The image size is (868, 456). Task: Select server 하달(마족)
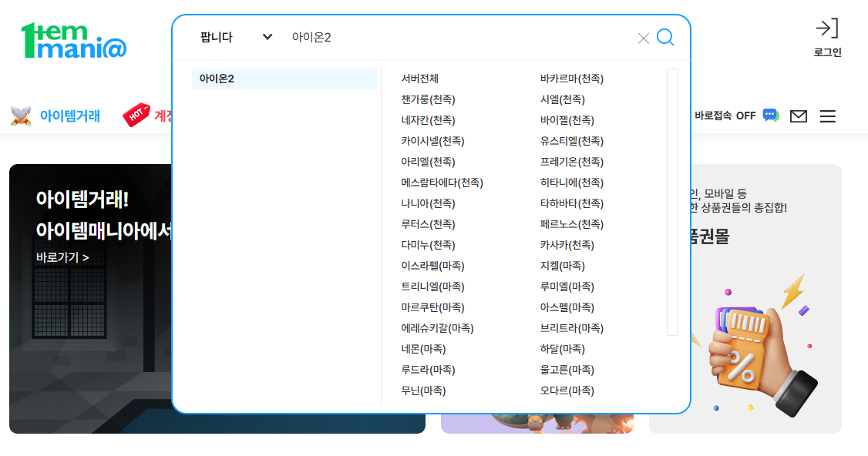click(563, 349)
